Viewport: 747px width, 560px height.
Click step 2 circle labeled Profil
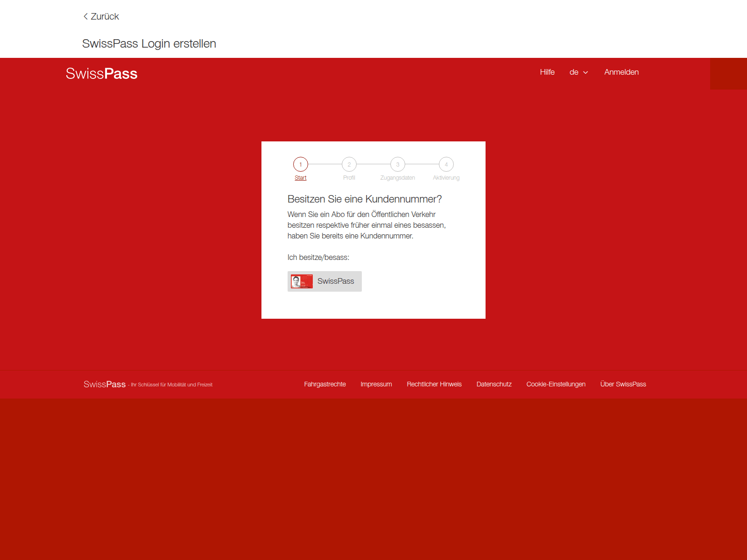(x=349, y=164)
